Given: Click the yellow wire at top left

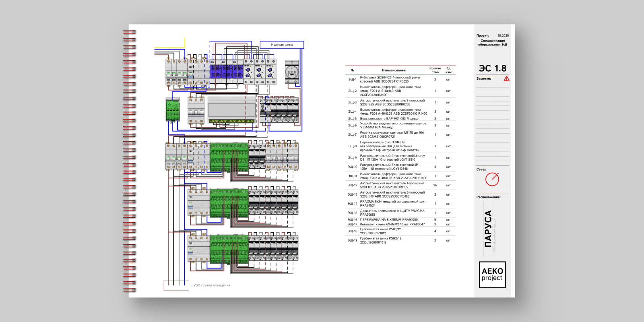Looking at the screenshot, I should 169,47.
